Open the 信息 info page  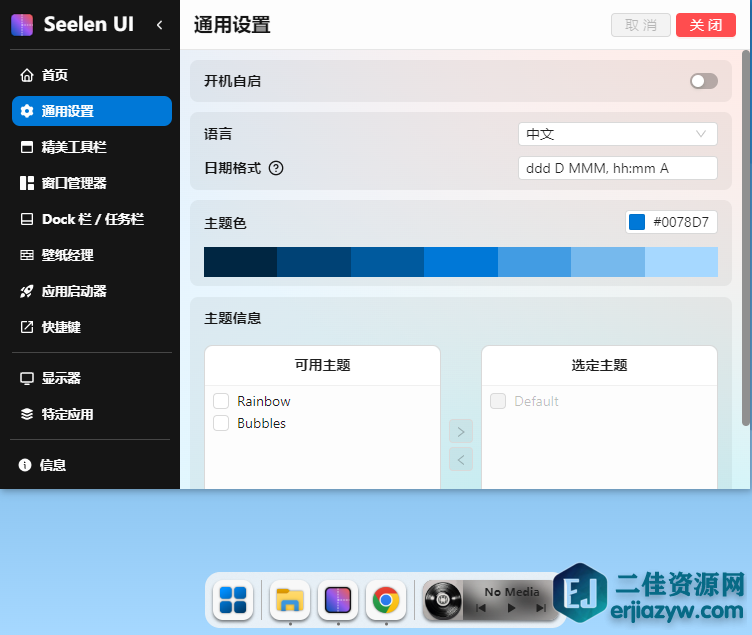click(x=92, y=465)
